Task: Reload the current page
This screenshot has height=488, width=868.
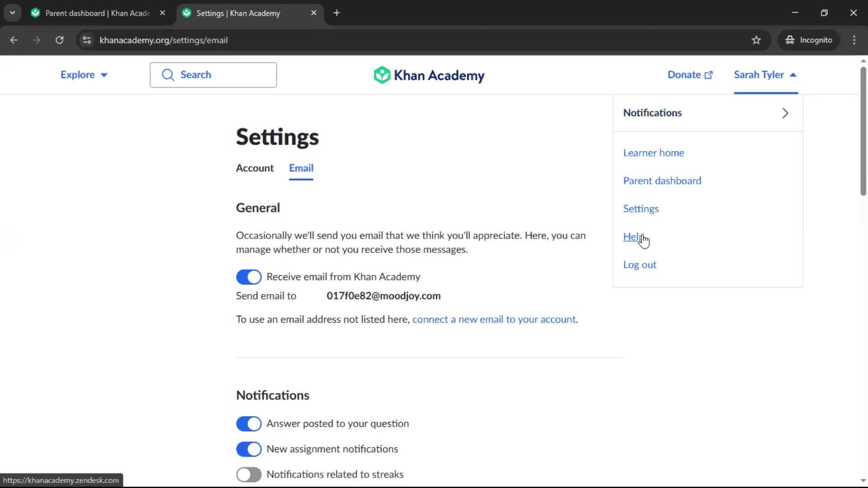Action: click(59, 40)
